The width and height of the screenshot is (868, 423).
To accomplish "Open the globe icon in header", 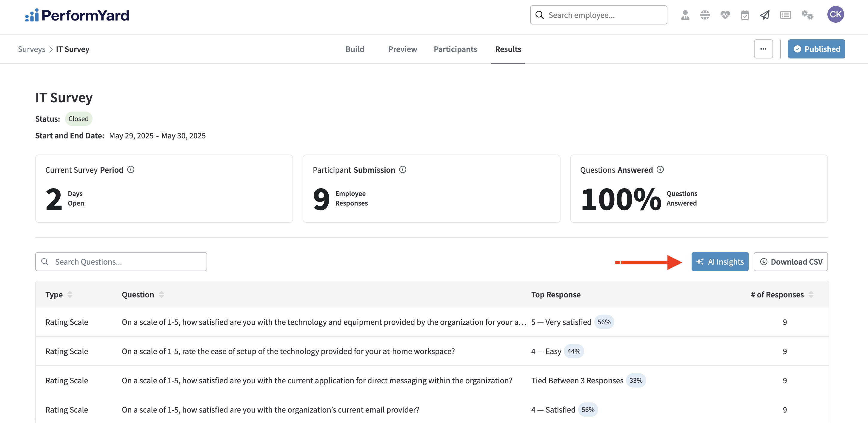I will pos(704,15).
